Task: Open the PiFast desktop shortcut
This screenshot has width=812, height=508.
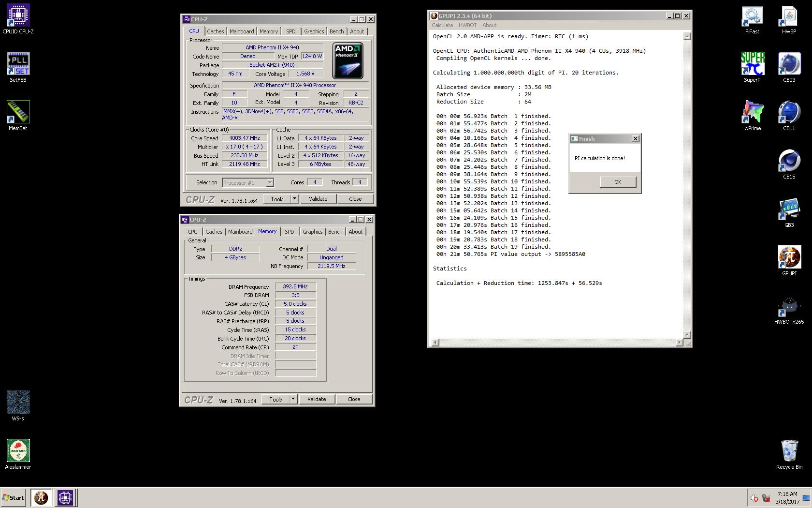Action: tap(752, 19)
